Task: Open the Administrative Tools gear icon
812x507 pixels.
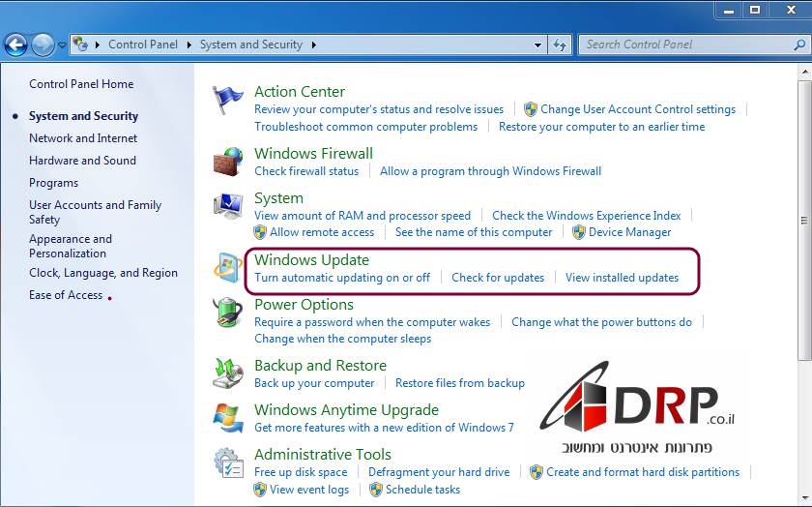Action: click(x=229, y=462)
